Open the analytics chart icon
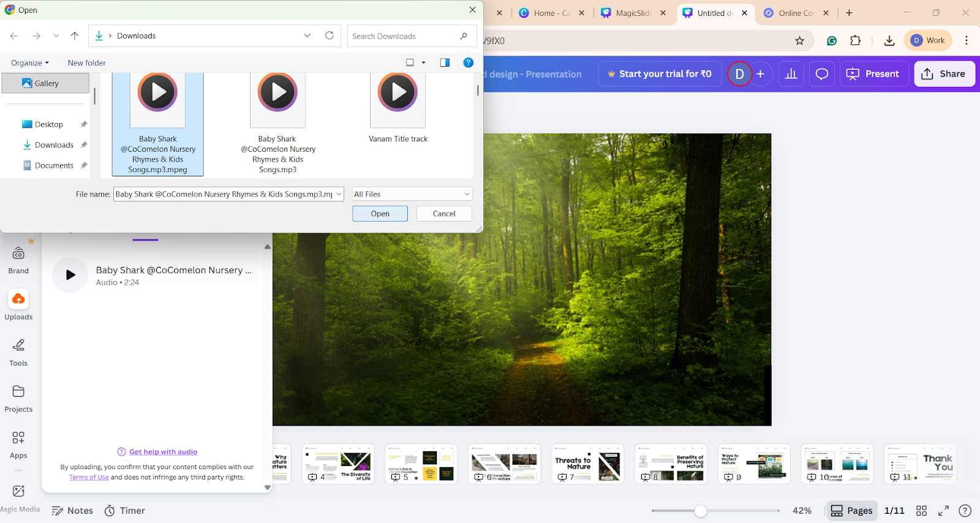Image resolution: width=980 pixels, height=523 pixels. [791, 74]
